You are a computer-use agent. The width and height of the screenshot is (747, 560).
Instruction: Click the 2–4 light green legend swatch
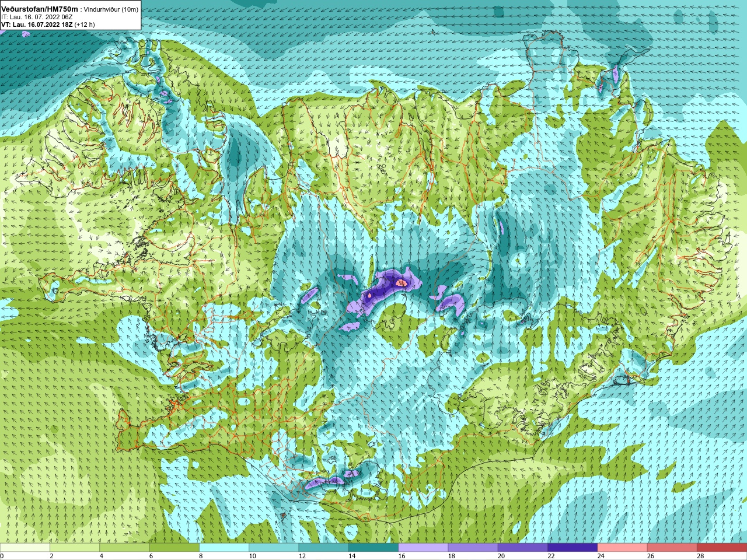(x=75, y=548)
